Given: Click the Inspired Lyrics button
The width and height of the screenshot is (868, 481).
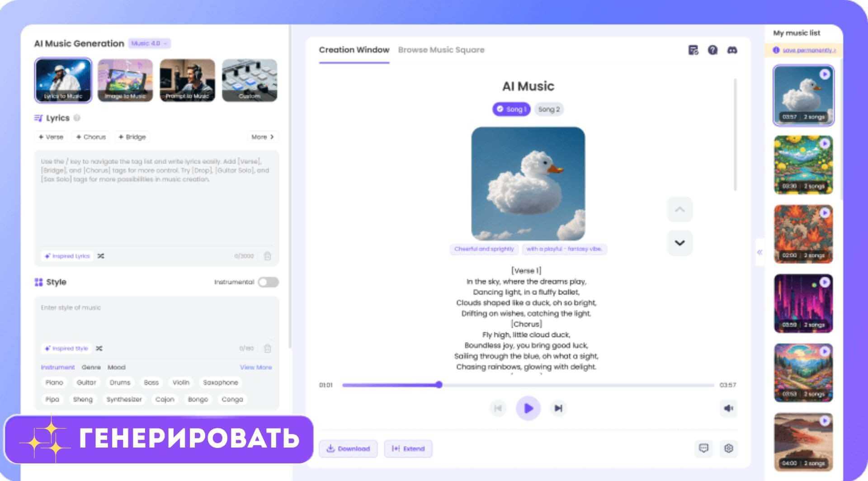Looking at the screenshot, I should pos(67,256).
